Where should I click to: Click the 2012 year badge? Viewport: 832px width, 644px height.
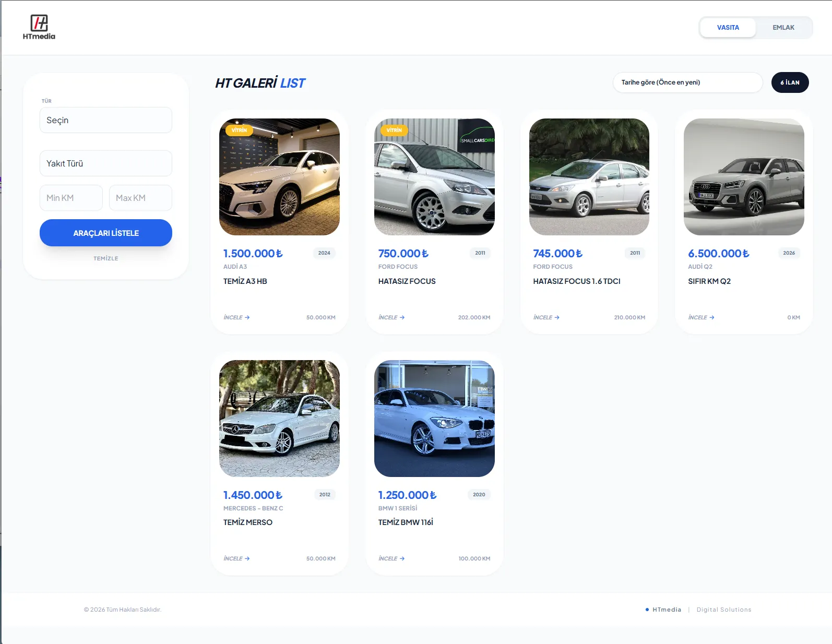click(x=325, y=495)
